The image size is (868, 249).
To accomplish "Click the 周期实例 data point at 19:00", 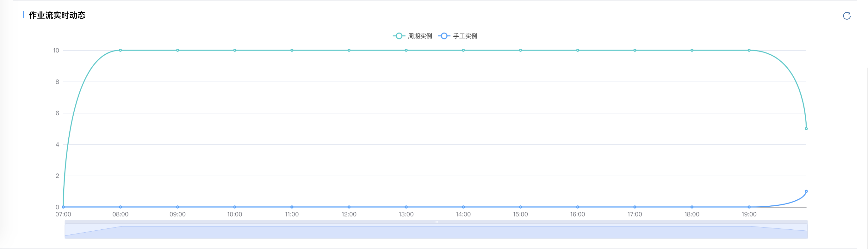I will pyautogui.click(x=749, y=51).
